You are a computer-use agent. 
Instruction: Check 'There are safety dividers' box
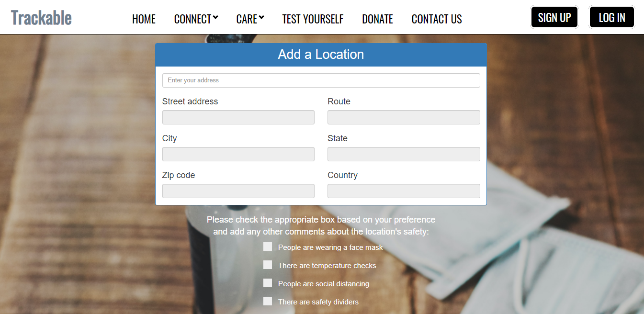[268, 301]
